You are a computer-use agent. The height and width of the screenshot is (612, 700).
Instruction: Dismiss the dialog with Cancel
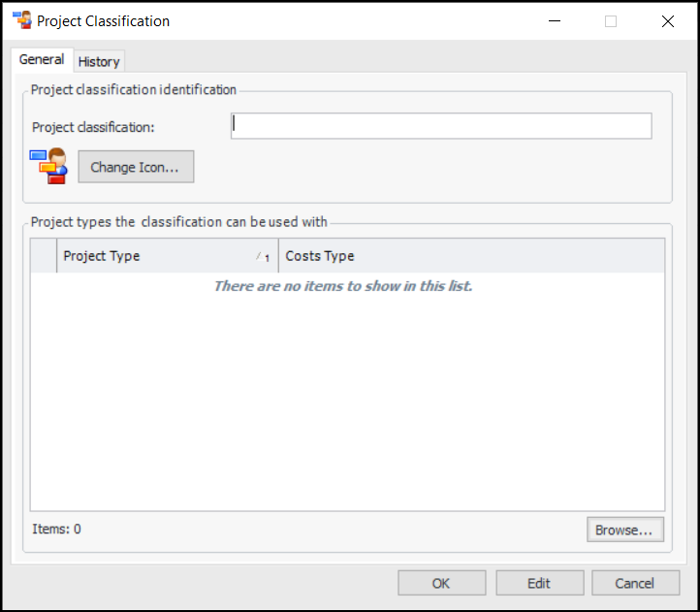[635, 583]
